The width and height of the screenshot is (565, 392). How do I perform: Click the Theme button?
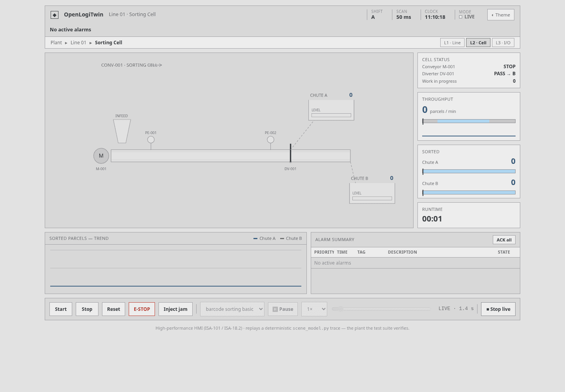(x=501, y=15)
